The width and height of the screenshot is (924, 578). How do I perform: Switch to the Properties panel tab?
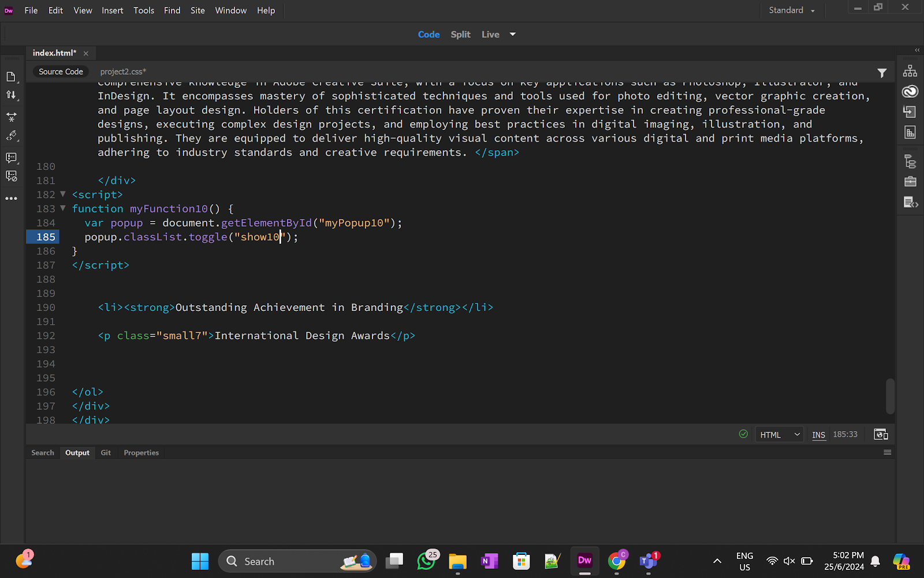[141, 453]
